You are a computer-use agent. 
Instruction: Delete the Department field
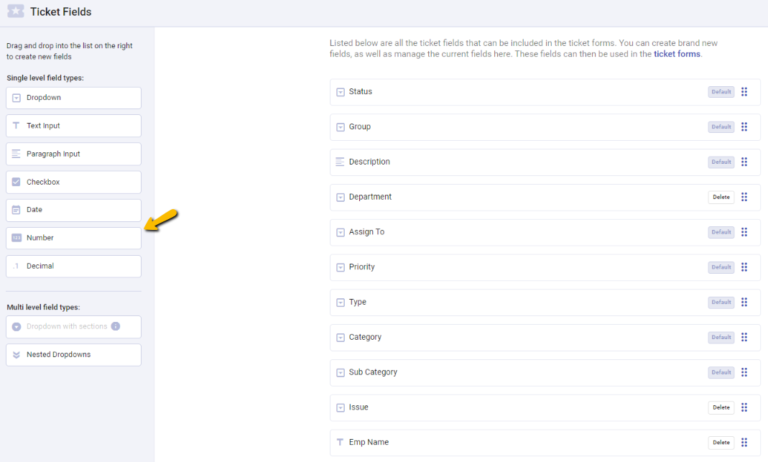coord(721,197)
